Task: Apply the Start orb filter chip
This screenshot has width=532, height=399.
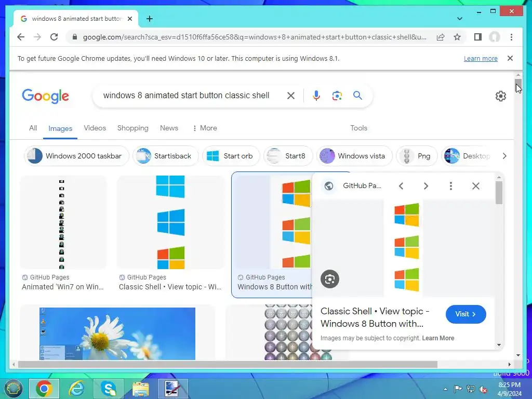Action: [231, 156]
